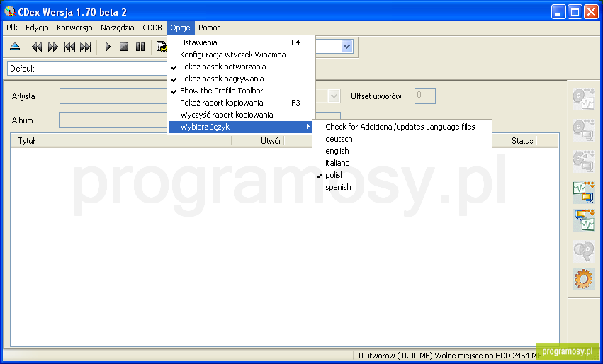Click the convert WAV to compressed file icon
The width and height of the screenshot is (603, 364).
point(583,193)
